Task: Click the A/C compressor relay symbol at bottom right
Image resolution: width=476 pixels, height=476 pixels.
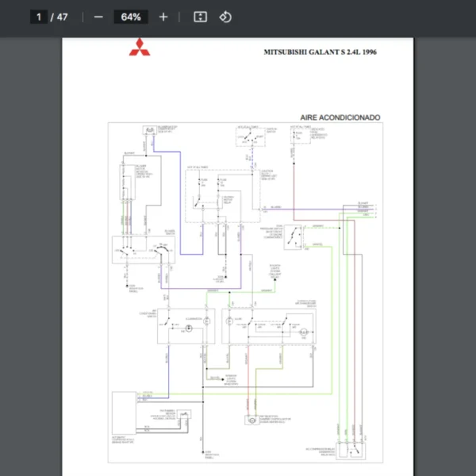Action: pos(350,449)
